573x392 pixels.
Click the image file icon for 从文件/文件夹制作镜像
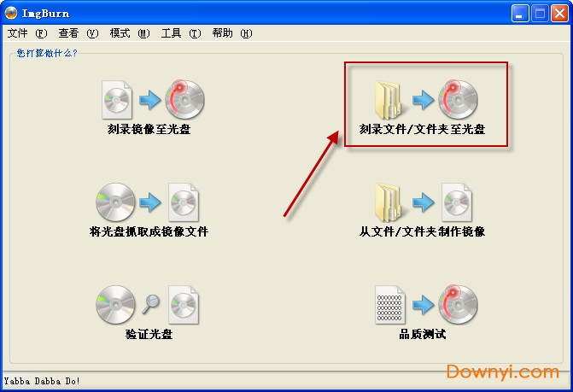(457, 202)
